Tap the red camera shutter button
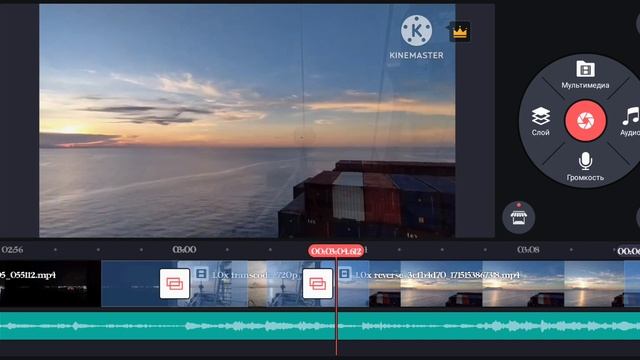Screen dimensions: 640x360 pos(585,121)
